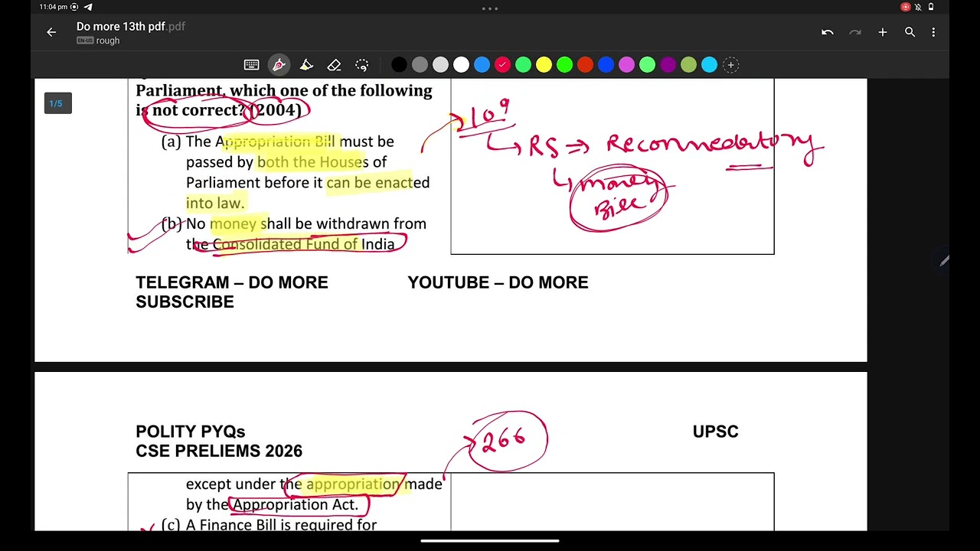Tap the three dots handle at top center
Viewport: 980px width, 551px height.
490,8
